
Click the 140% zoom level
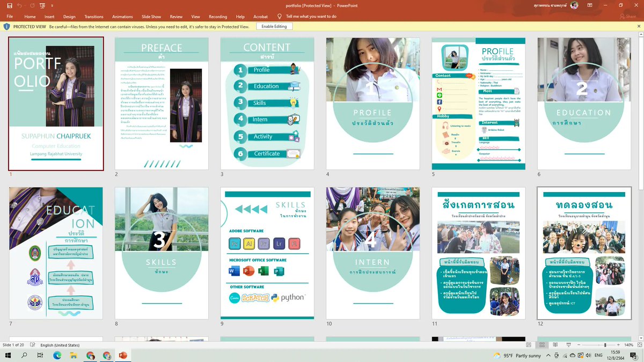pyautogui.click(x=628, y=345)
